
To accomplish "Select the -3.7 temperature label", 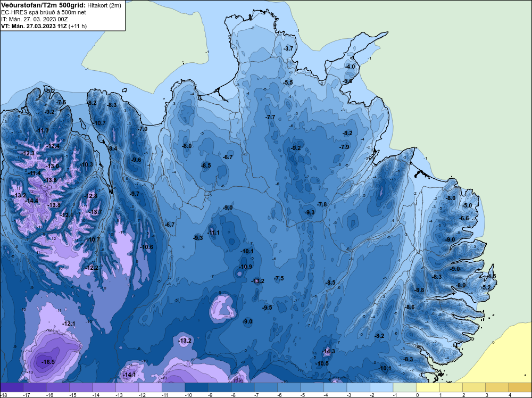I will point(288,49).
